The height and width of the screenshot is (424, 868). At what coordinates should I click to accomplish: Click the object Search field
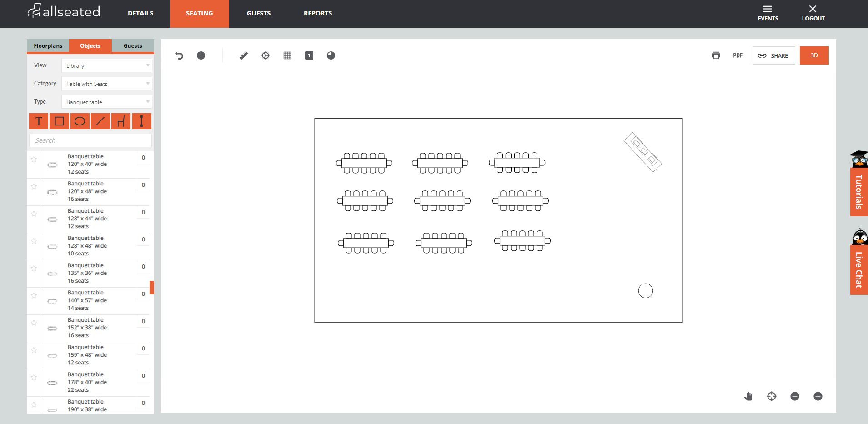click(x=90, y=140)
